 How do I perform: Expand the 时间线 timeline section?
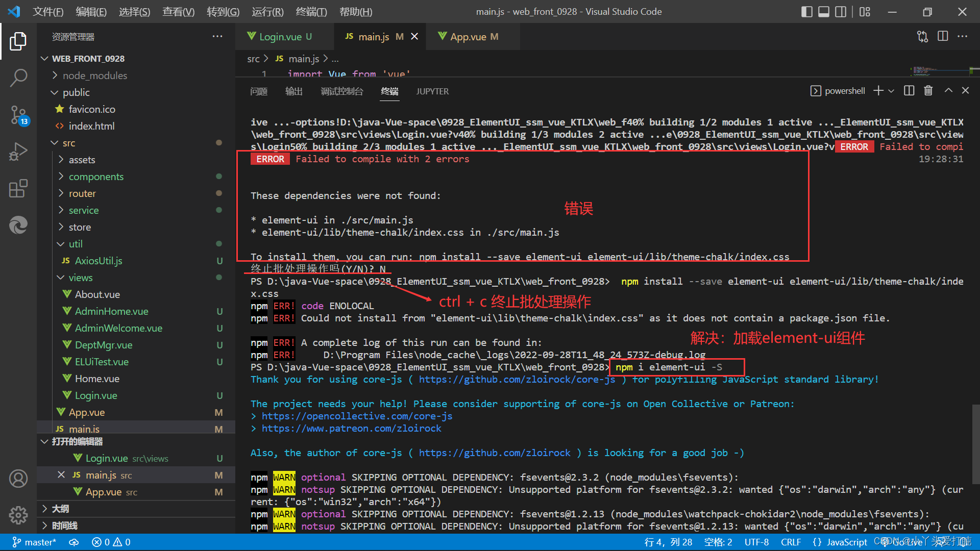136,525
